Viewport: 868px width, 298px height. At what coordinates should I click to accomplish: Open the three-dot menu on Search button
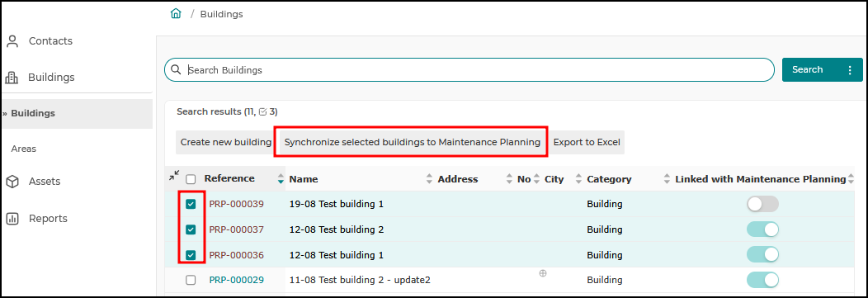point(851,70)
